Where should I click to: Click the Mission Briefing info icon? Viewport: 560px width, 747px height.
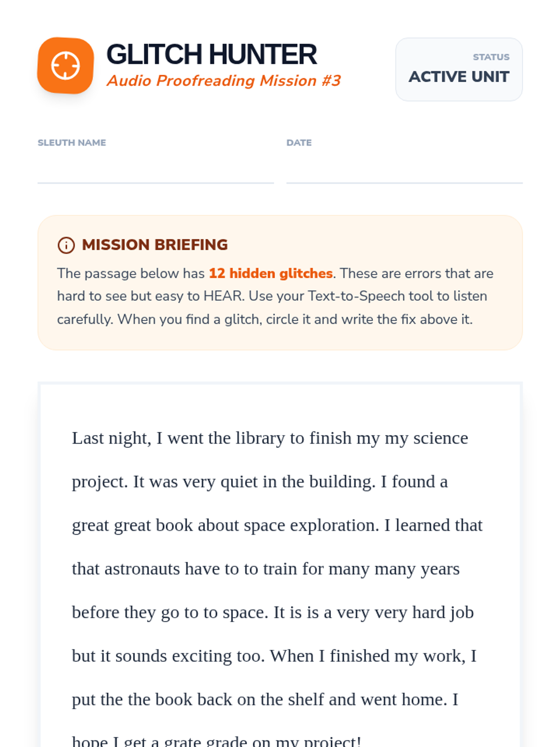click(66, 245)
